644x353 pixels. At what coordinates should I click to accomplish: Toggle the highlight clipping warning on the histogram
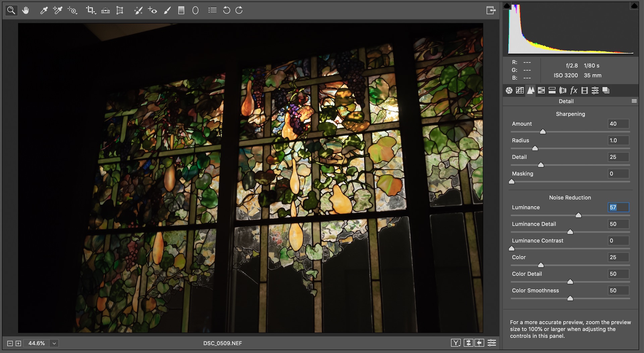pyautogui.click(x=634, y=6)
